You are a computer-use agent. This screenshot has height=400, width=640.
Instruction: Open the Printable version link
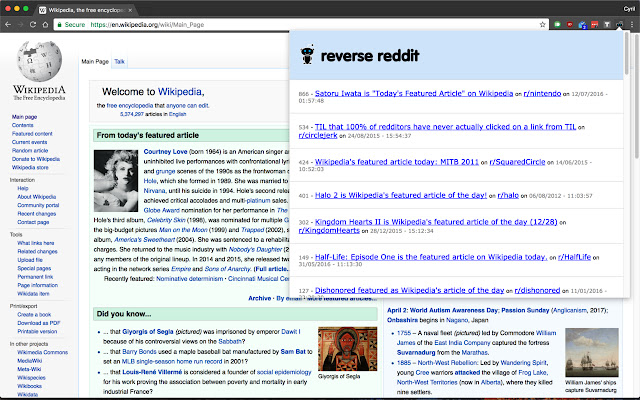point(37,332)
